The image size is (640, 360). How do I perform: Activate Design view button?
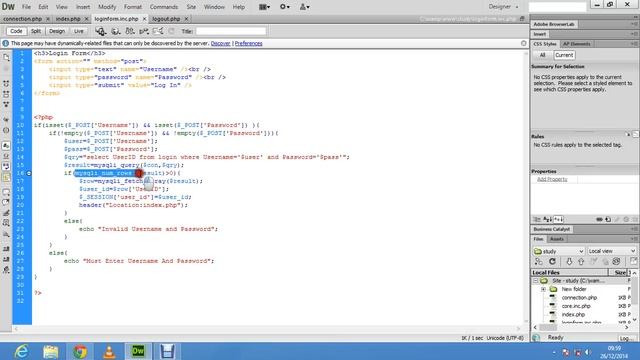point(57,31)
